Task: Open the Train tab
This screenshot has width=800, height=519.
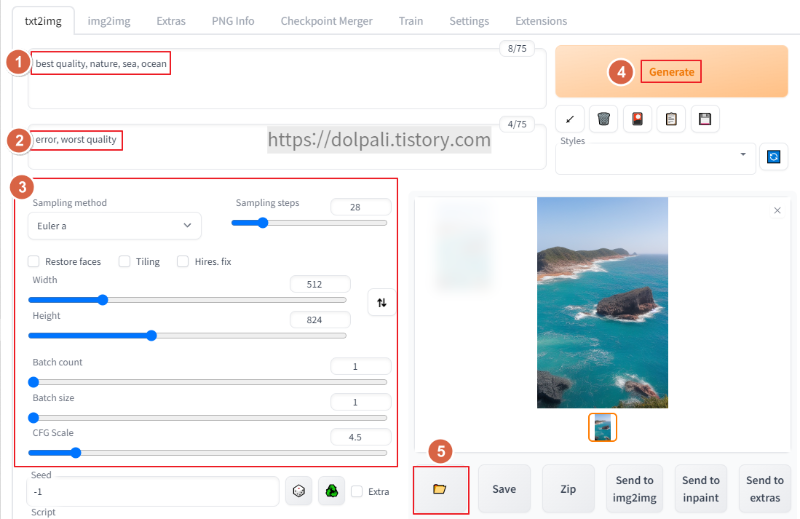Action: pos(411,21)
